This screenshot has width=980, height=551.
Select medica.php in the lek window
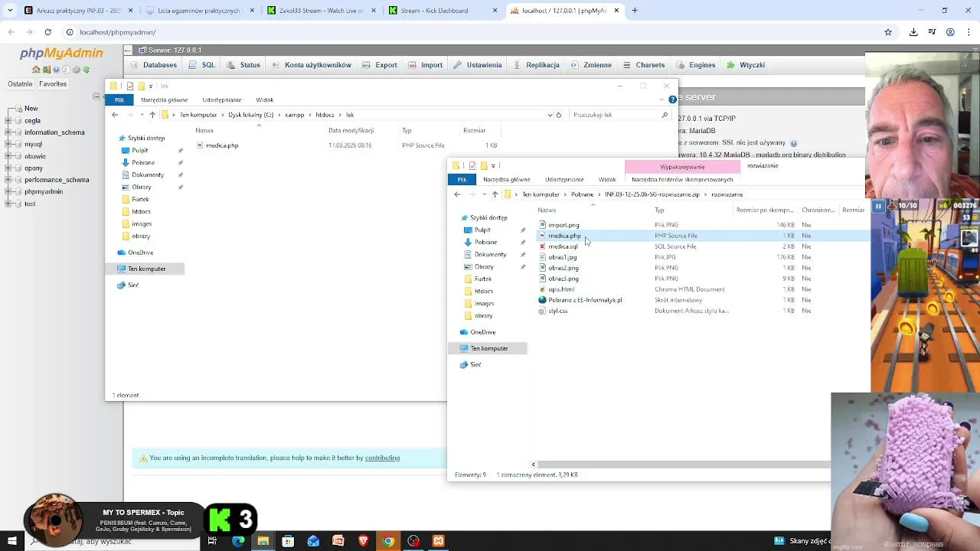[222, 145]
